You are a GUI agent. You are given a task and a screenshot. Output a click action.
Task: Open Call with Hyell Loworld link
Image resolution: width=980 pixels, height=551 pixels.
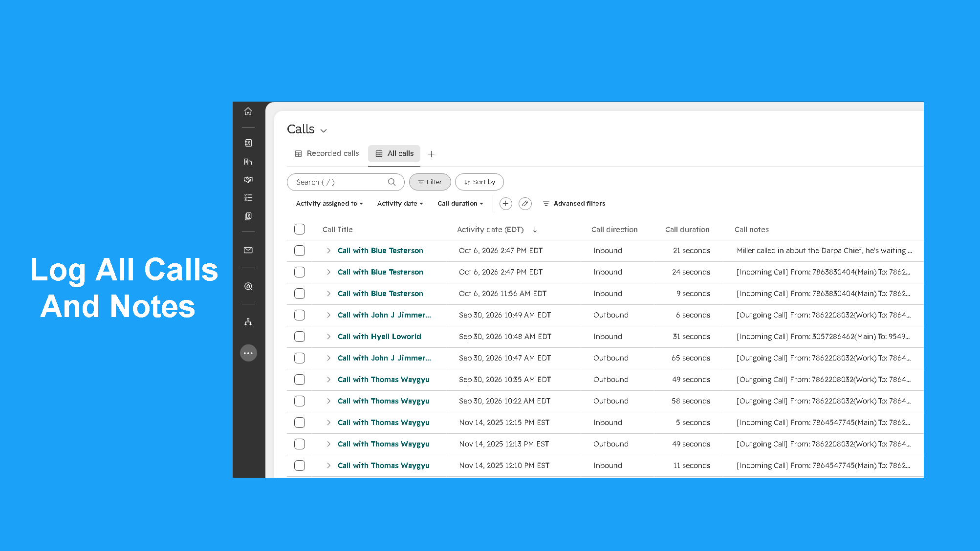379,337
